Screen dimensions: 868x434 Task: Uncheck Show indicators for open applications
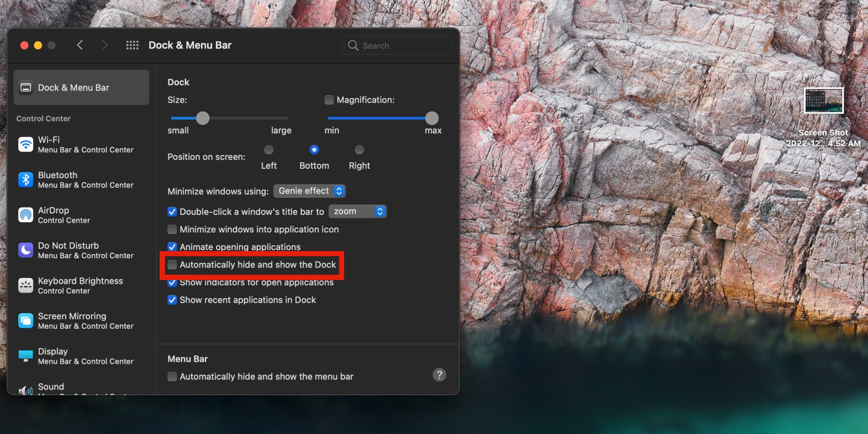pyautogui.click(x=173, y=283)
